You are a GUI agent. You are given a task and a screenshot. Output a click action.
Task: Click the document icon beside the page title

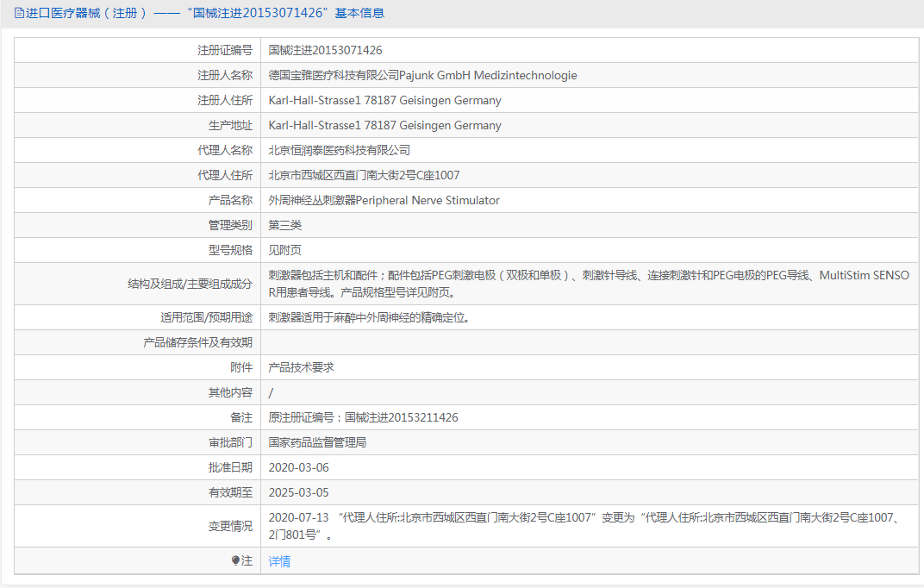pos(19,13)
